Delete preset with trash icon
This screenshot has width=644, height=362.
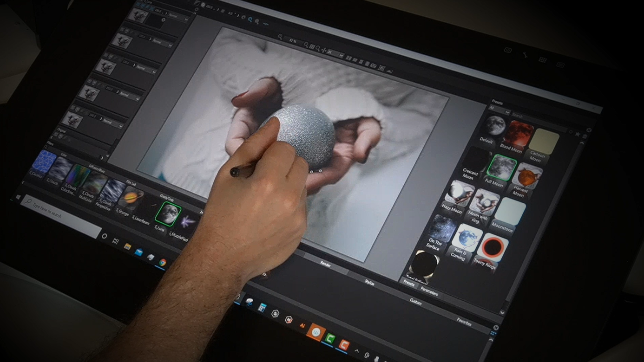(585, 136)
